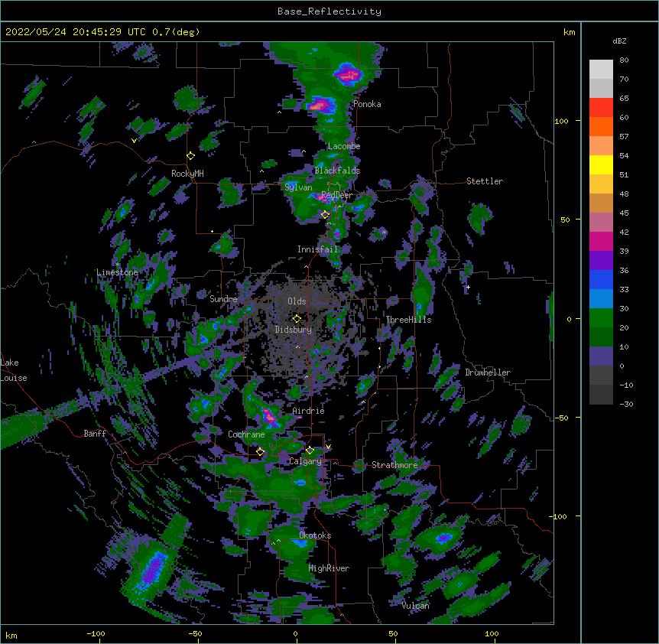Image resolution: width=659 pixels, height=644 pixels.
Task: Click the Base_Reflectivity title
Action: click(329, 11)
